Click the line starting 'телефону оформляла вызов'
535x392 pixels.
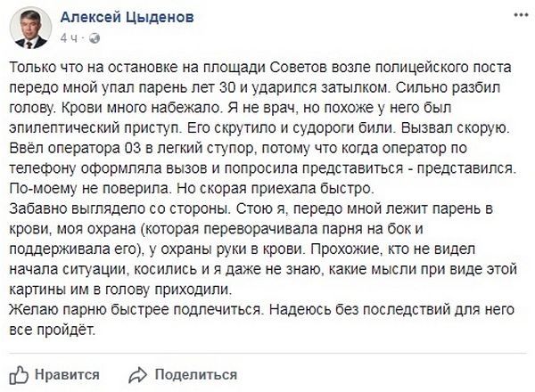[x=262, y=168]
